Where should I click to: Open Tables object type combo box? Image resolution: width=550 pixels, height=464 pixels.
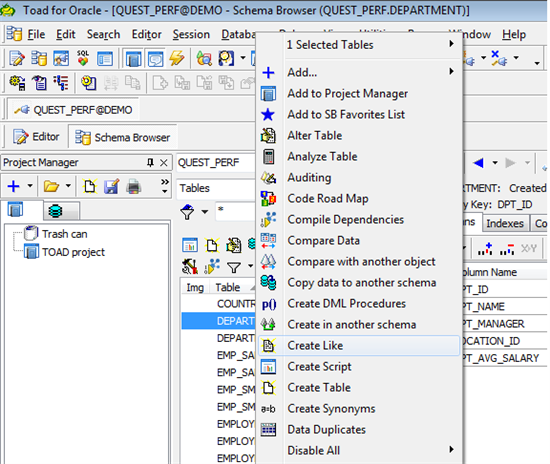pyautogui.click(x=216, y=188)
